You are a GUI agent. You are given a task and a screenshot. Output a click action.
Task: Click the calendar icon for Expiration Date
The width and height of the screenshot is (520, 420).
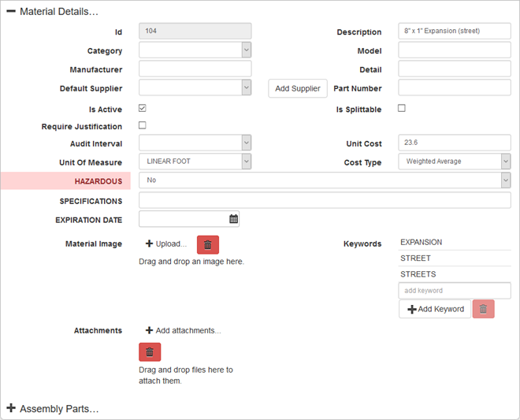(x=233, y=219)
